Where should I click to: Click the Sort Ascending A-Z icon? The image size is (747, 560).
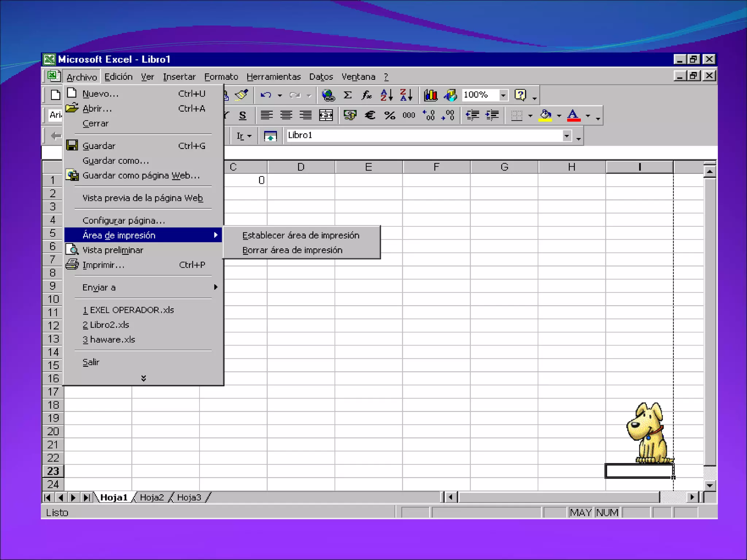386,95
